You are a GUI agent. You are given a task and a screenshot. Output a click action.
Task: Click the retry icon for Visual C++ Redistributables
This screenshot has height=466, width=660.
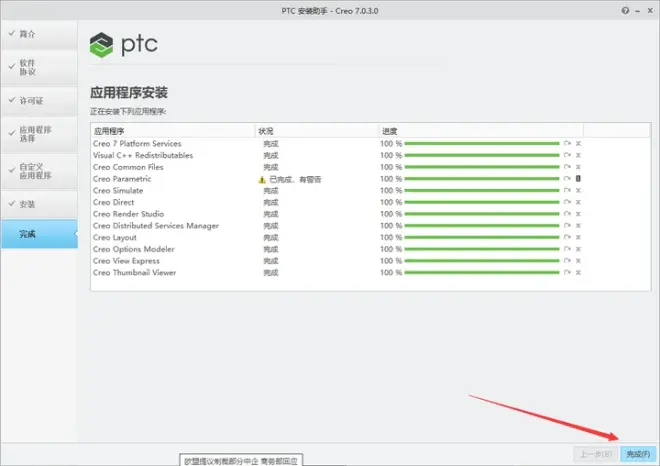(x=567, y=155)
